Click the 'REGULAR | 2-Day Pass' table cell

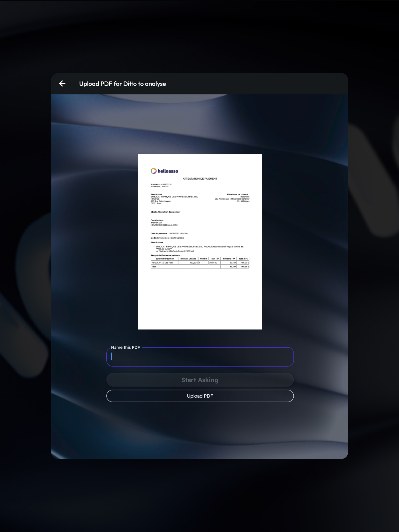pos(164,263)
